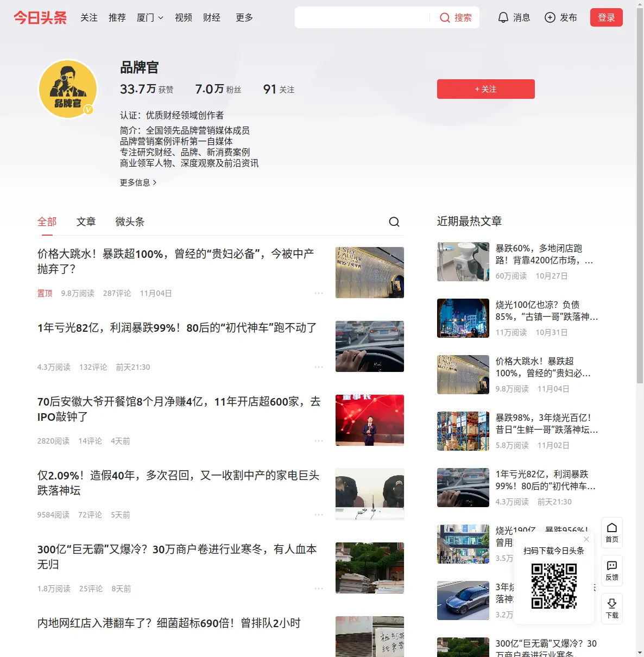
Task: Click 14评论 under 70后安徽大爷 article
Action: click(x=90, y=441)
